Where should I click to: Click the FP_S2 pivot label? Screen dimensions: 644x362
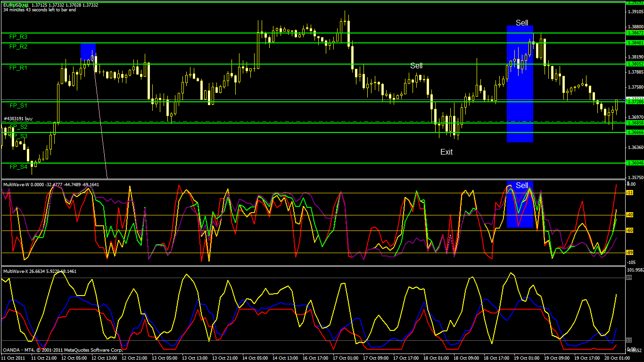point(18,127)
